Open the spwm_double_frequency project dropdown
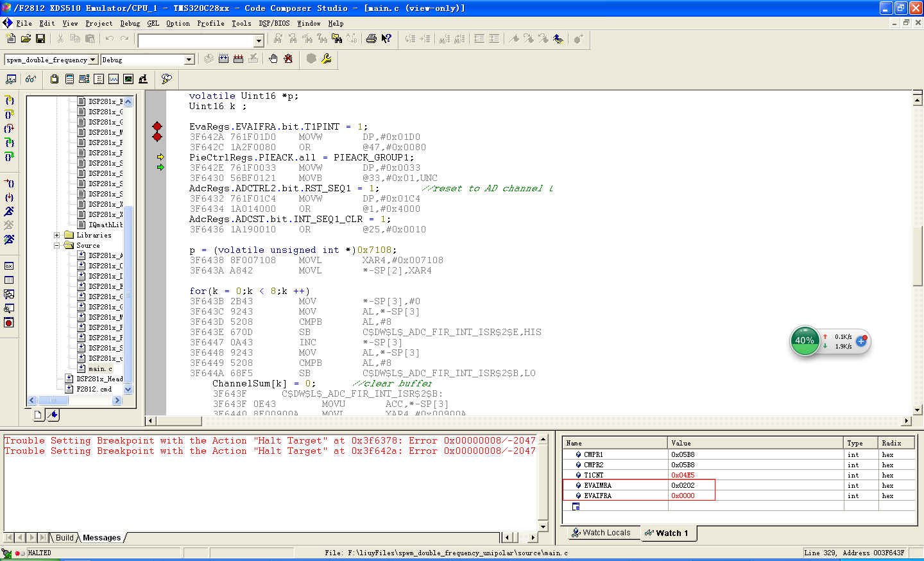Viewport: 924px width, 561px height. (x=93, y=60)
